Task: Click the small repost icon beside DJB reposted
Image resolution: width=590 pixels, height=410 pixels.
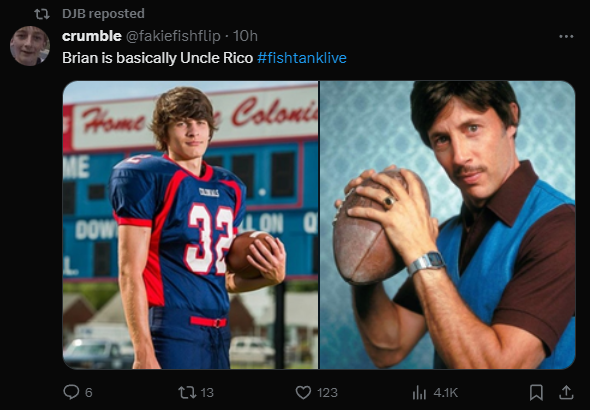Action: tap(42, 14)
